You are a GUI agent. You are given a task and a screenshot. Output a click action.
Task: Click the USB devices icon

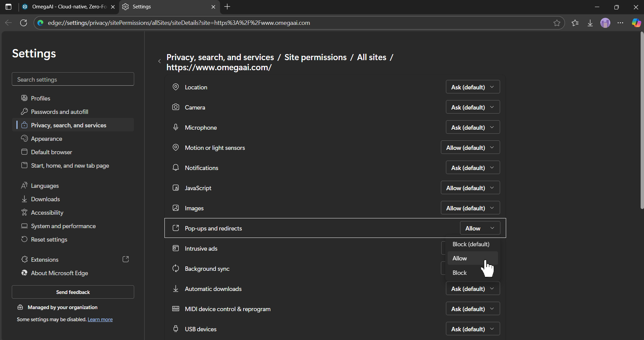176,329
